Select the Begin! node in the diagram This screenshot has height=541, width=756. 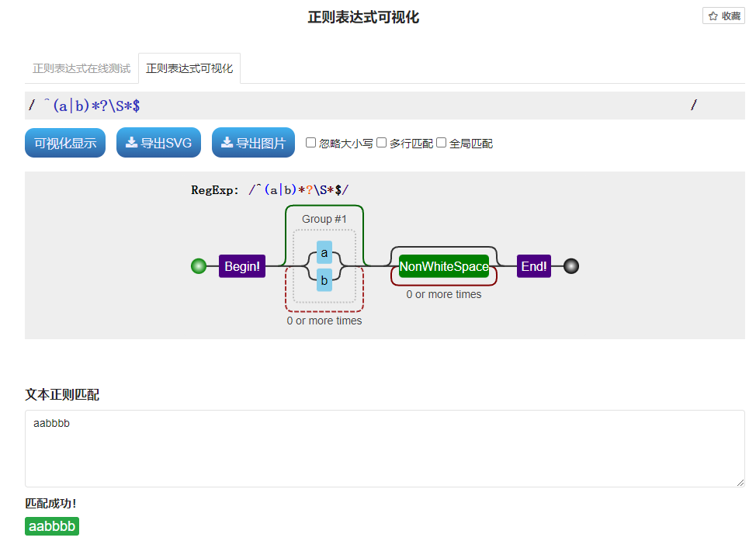click(x=241, y=266)
